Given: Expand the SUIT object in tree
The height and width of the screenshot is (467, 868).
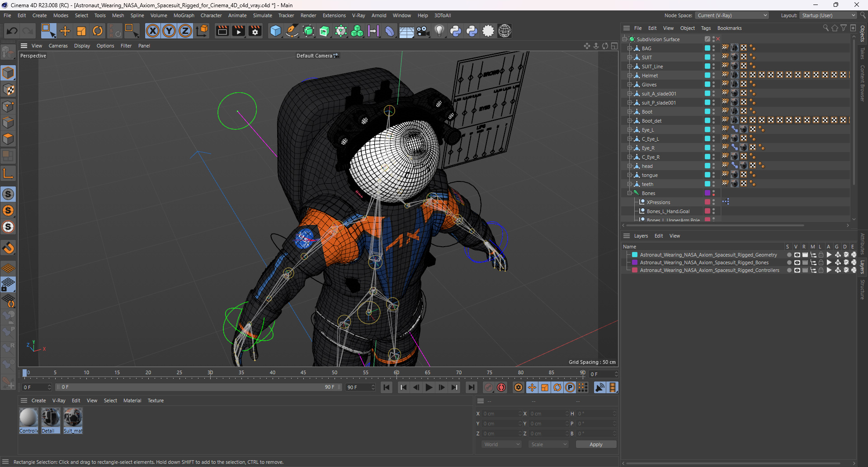Looking at the screenshot, I should (629, 57).
